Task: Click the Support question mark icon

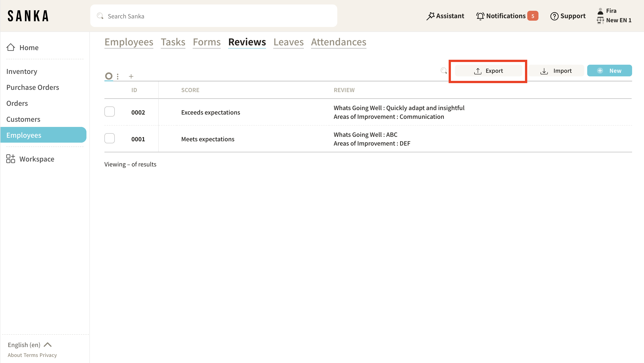Action: point(554,16)
